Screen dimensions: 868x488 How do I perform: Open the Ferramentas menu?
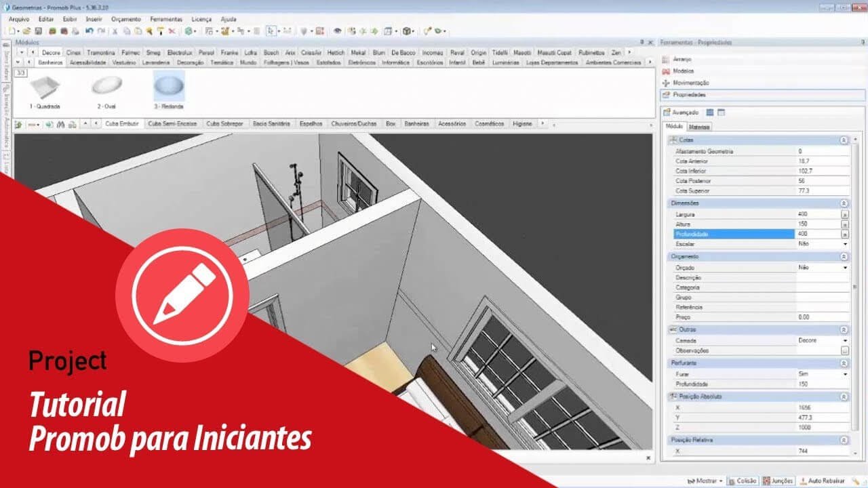pyautogui.click(x=166, y=19)
